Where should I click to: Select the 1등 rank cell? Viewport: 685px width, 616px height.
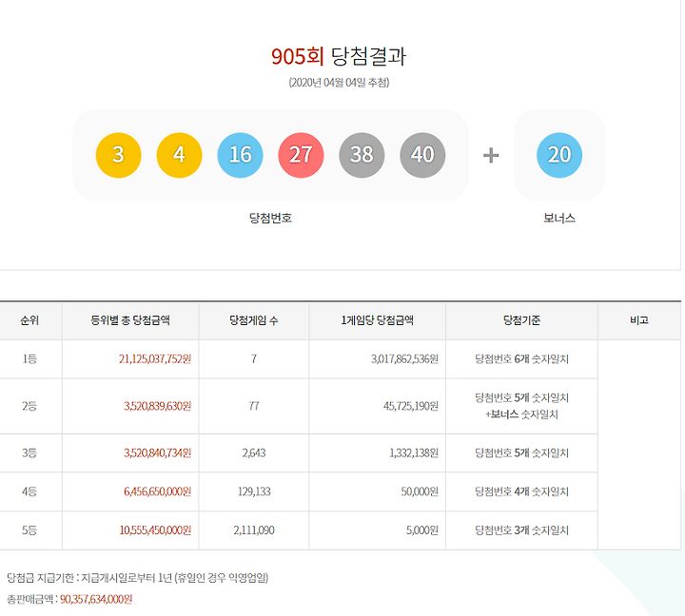29,359
